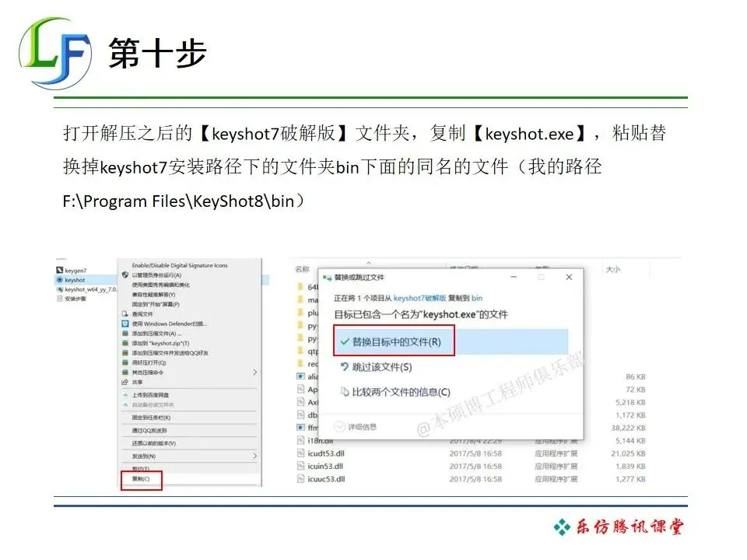Click the Windows Defender scan icon
This screenshot has height=560, width=747.
click(x=124, y=324)
